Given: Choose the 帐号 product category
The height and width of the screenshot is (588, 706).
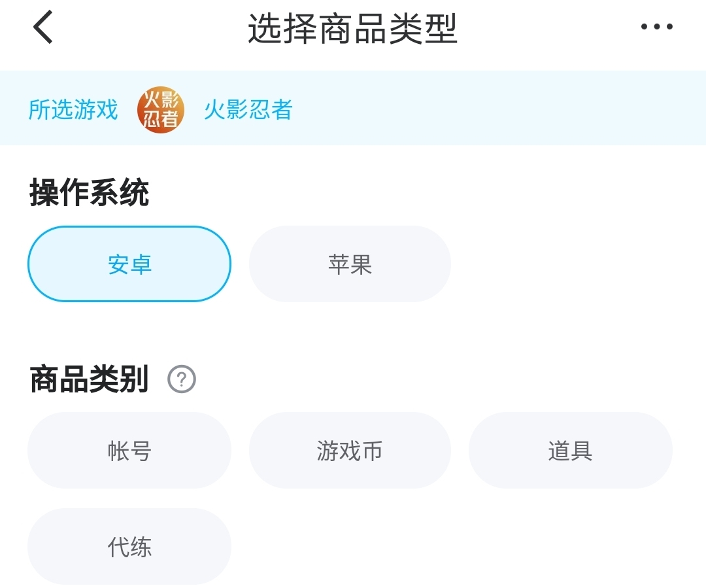Looking at the screenshot, I should pyautogui.click(x=129, y=451).
